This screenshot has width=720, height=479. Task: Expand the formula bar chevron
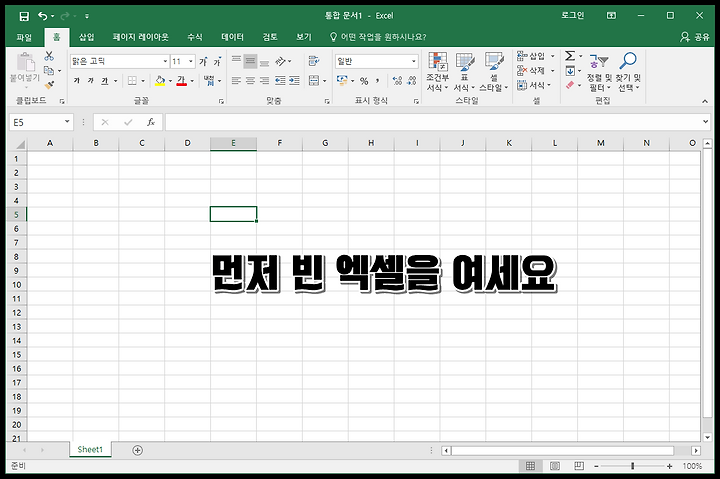(x=706, y=122)
